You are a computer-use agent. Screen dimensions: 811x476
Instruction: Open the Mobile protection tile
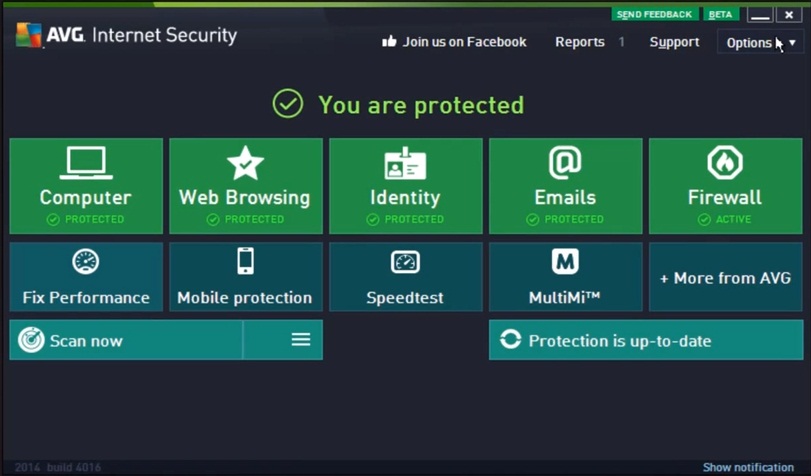246,277
